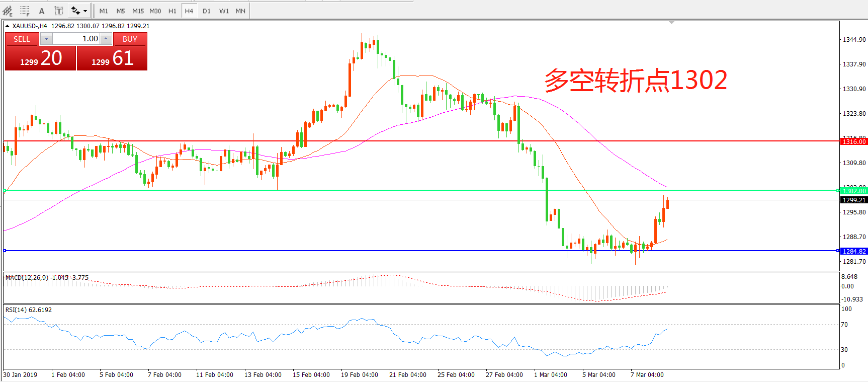The width and height of the screenshot is (868, 382).
Task: Increase lot volume with up arrow
Action: coord(106,39)
